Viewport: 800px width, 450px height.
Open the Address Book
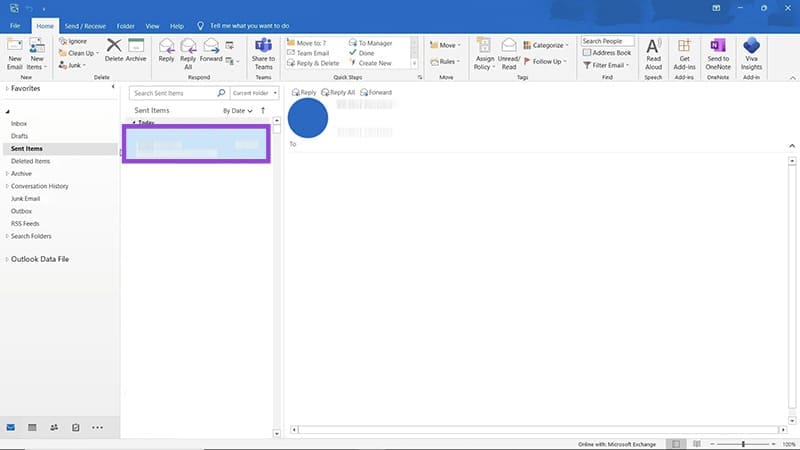pos(610,53)
